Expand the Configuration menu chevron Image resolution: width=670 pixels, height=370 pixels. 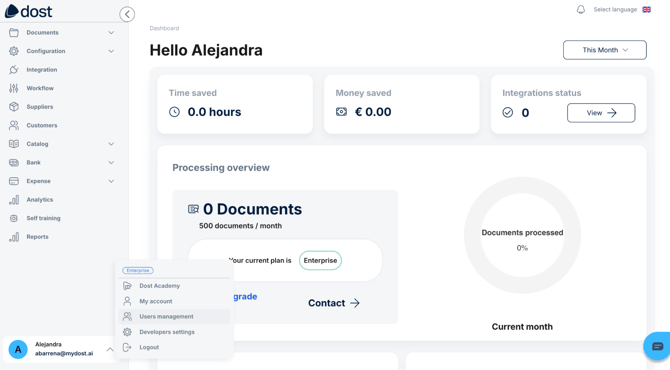(x=111, y=51)
